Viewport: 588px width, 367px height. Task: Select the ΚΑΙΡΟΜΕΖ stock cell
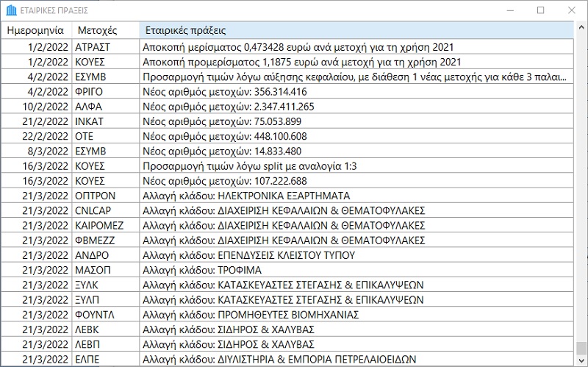coord(105,226)
